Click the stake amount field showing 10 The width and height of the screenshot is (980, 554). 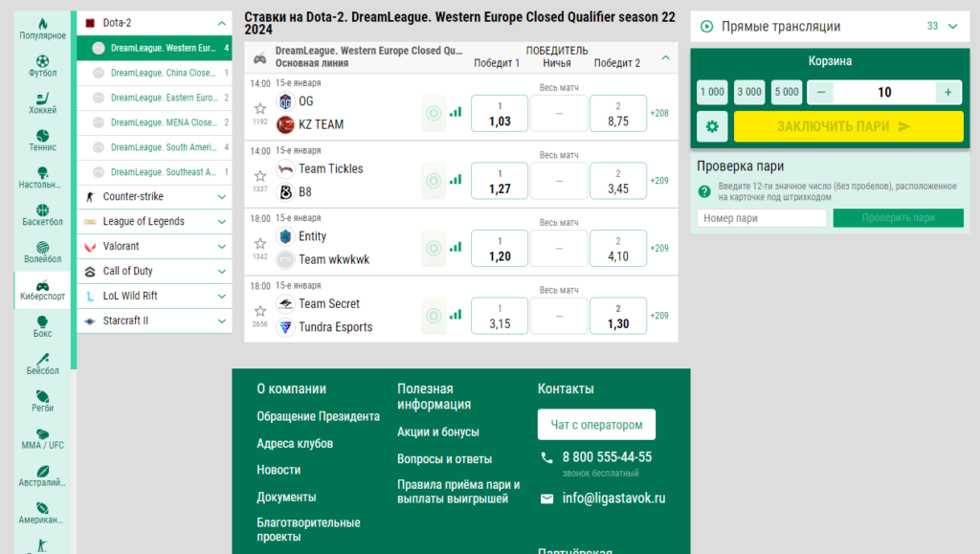coord(884,93)
